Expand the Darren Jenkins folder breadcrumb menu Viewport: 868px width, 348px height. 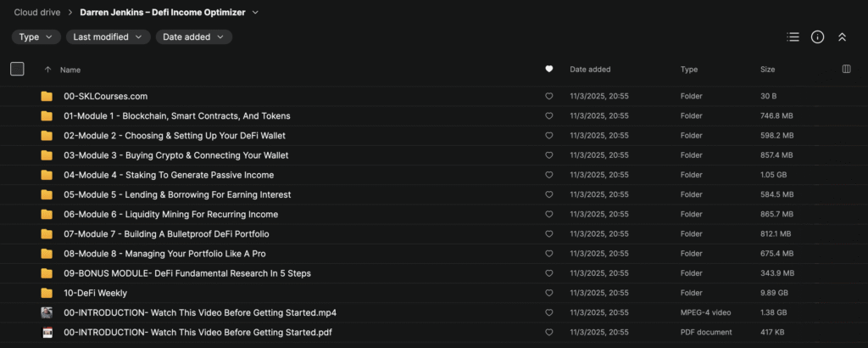pos(256,13)
